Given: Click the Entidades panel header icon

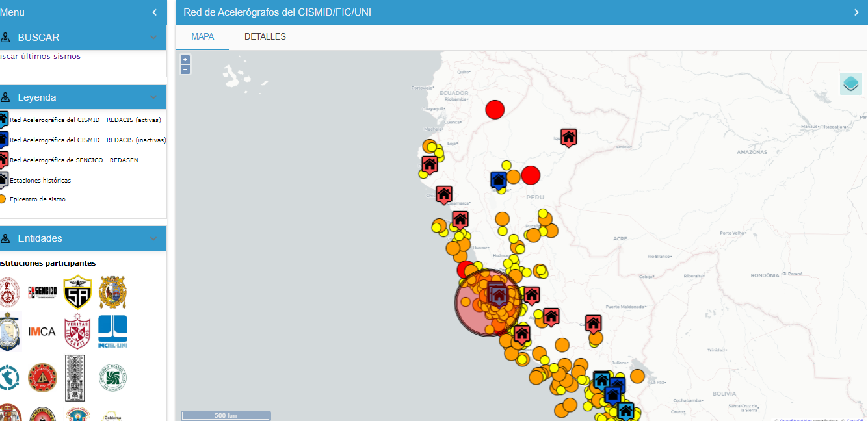Looking at the screenshot, I should click(x=5, y=238).
